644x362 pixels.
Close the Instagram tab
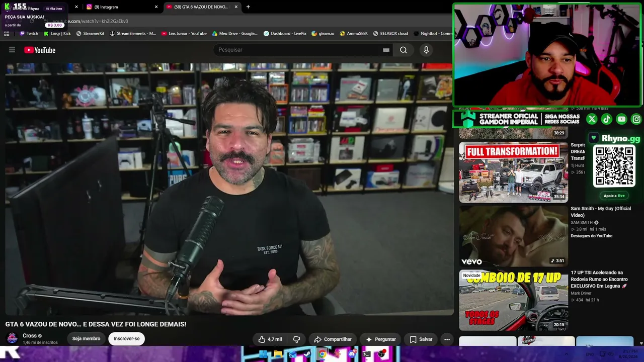[x=156, y=7]
